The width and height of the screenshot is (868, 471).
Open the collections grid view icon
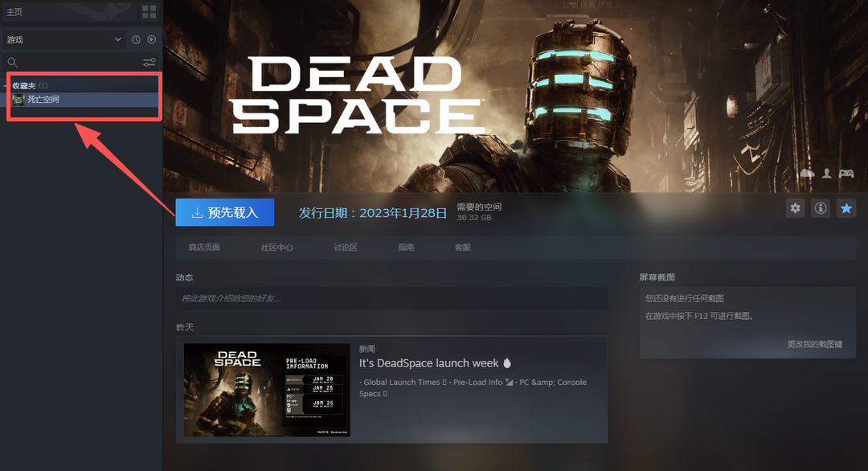pyautogui.click(x=149, y=11)
